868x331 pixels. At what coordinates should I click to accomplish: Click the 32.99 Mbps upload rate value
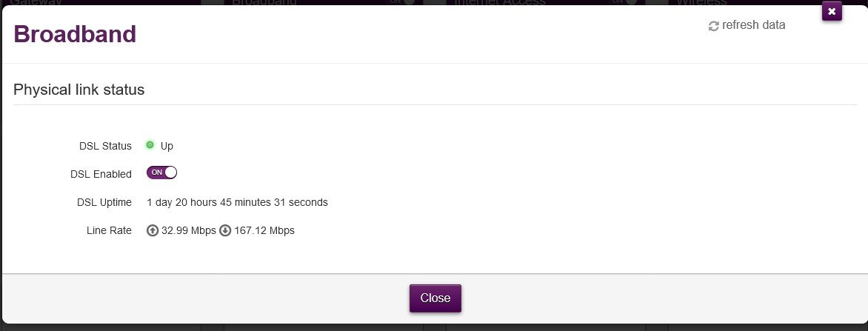click(188, 230)
